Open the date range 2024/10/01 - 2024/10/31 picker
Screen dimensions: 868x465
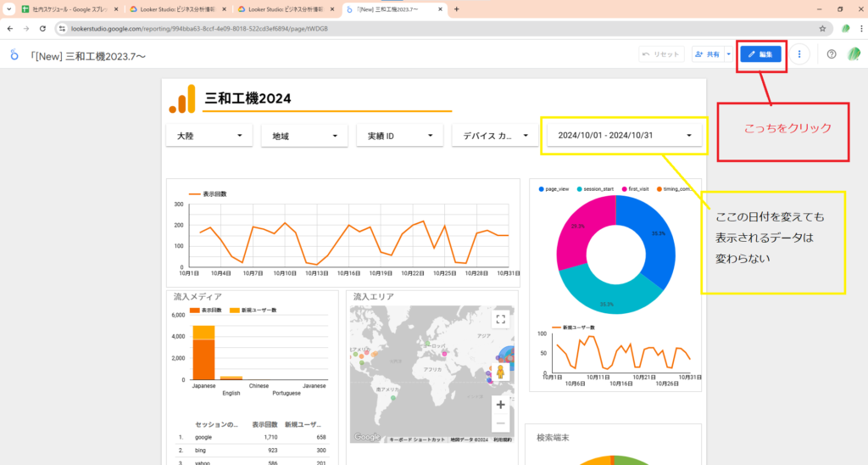tap(625, 135)
